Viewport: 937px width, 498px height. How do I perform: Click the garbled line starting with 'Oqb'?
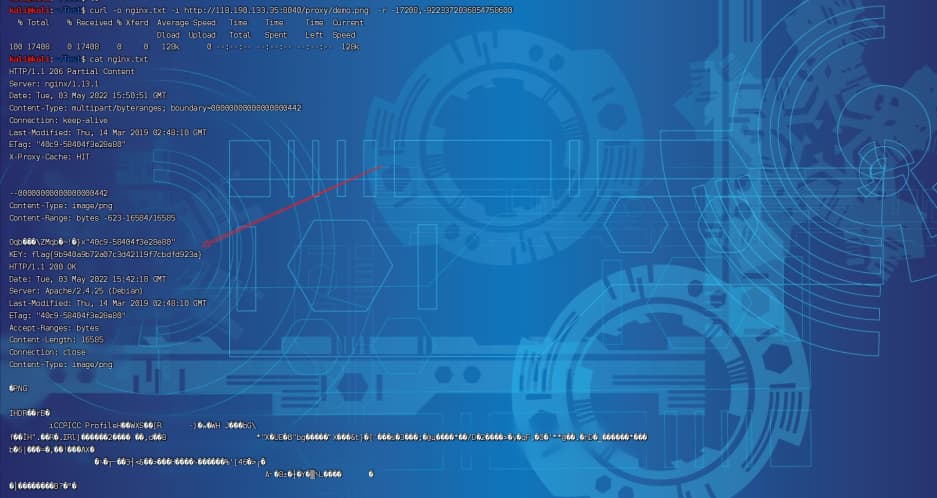click(92, 242)
